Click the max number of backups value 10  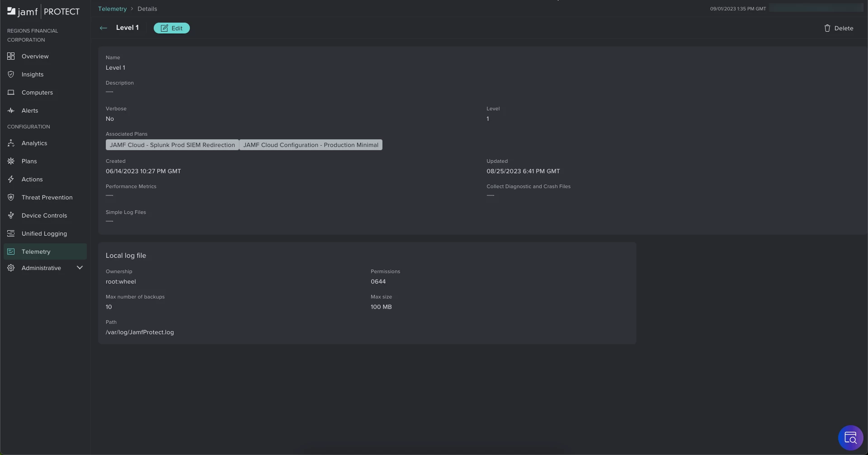point(109,307)
